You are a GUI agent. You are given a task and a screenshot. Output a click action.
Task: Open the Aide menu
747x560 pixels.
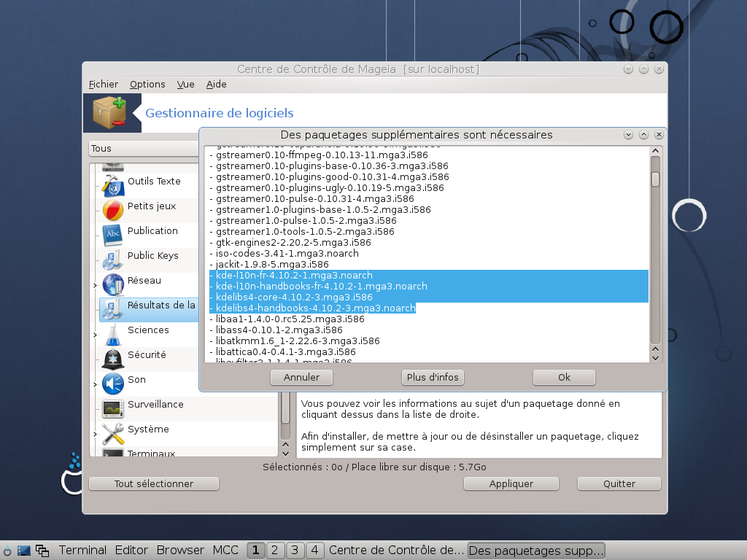(x=216, y=85)
